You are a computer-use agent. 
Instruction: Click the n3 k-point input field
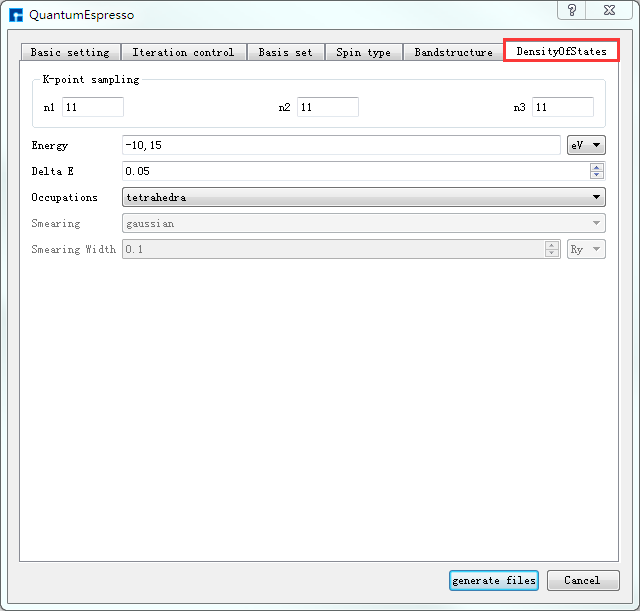[x=562, y=107]
